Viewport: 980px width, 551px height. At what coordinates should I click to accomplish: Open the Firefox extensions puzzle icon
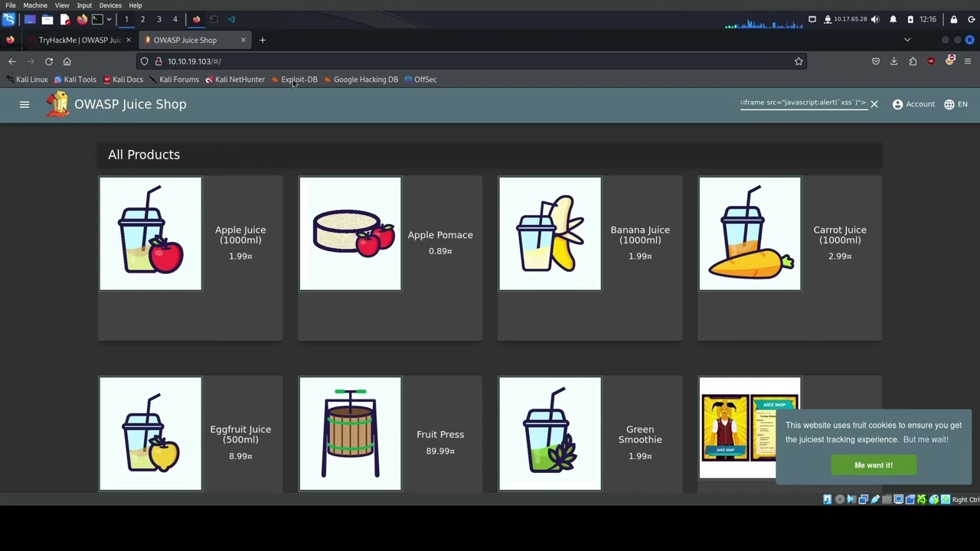tap(913, 61)
